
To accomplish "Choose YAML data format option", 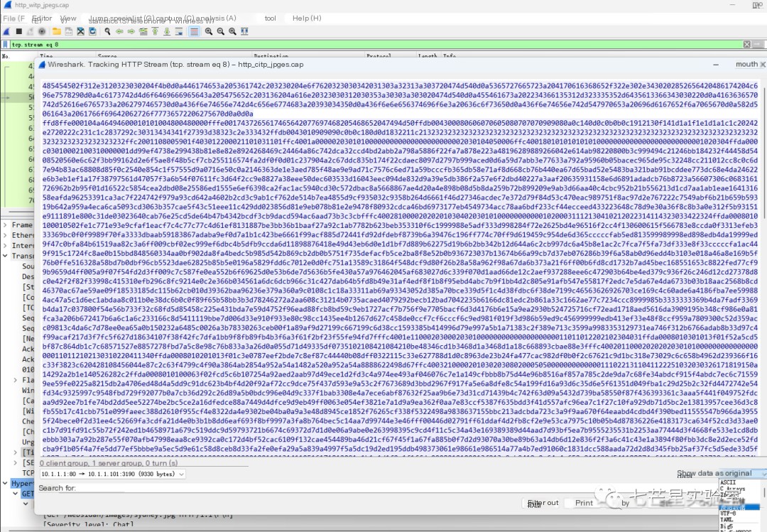I will click(x=727, y=520).
